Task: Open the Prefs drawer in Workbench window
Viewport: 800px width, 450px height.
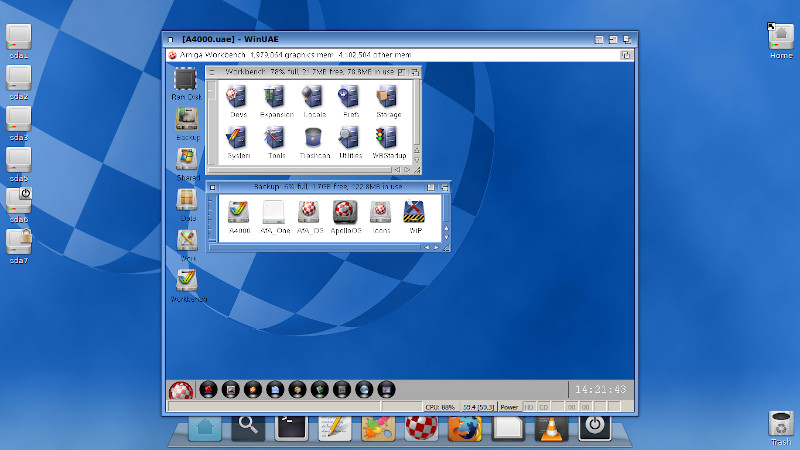Action: coord(350,98)
